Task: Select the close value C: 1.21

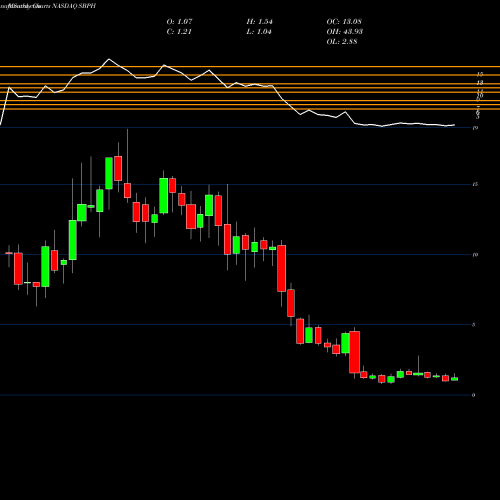Action: [179, 32]
